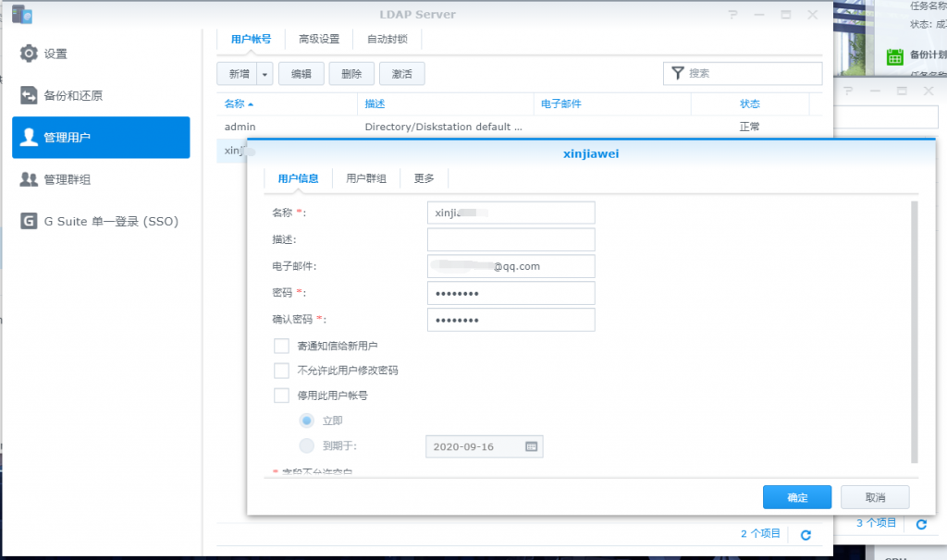947x560 pixels.
Task: Open the 设置 gear icon in sidebar
Action: pos(29,54)
